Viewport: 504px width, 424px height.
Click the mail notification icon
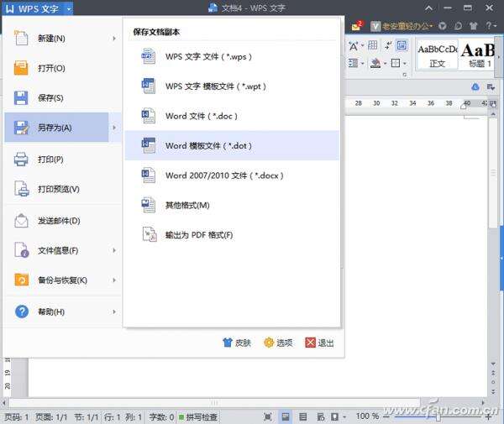pyautogui.click(x=356, y=26)
